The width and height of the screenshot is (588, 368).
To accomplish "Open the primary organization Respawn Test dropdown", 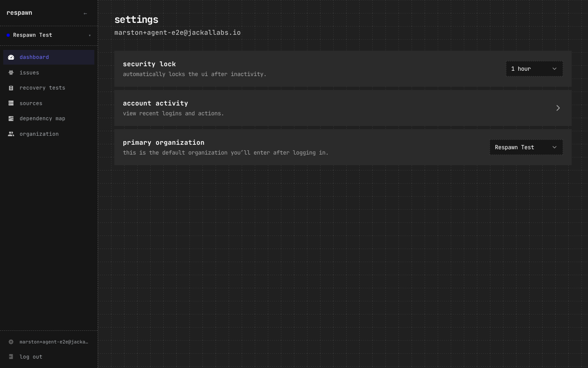I will 526,147.
